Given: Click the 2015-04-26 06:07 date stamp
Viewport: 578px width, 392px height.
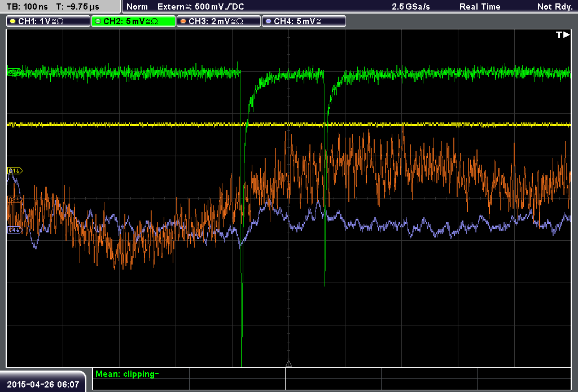Looking at the screenshot, I should [43, 385].
